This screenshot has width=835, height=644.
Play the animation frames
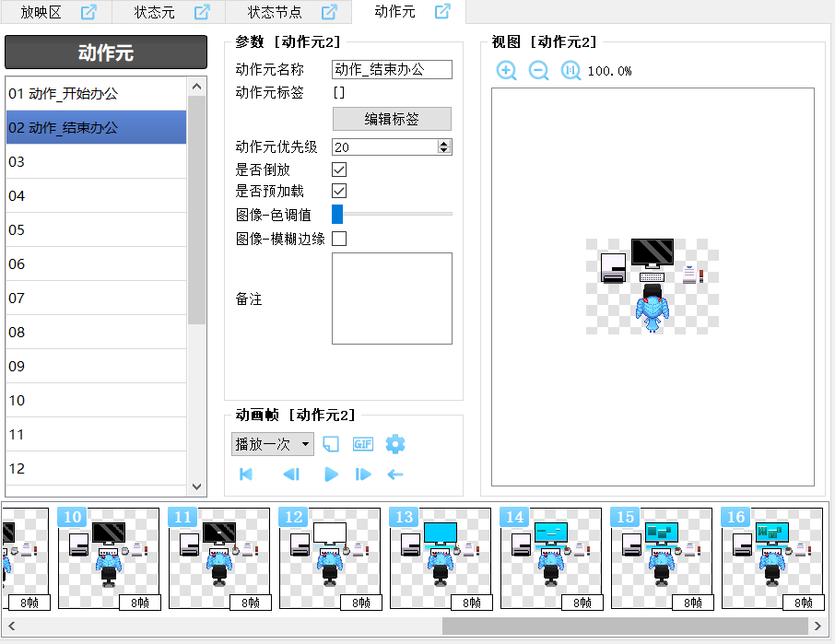coord(331,474)
